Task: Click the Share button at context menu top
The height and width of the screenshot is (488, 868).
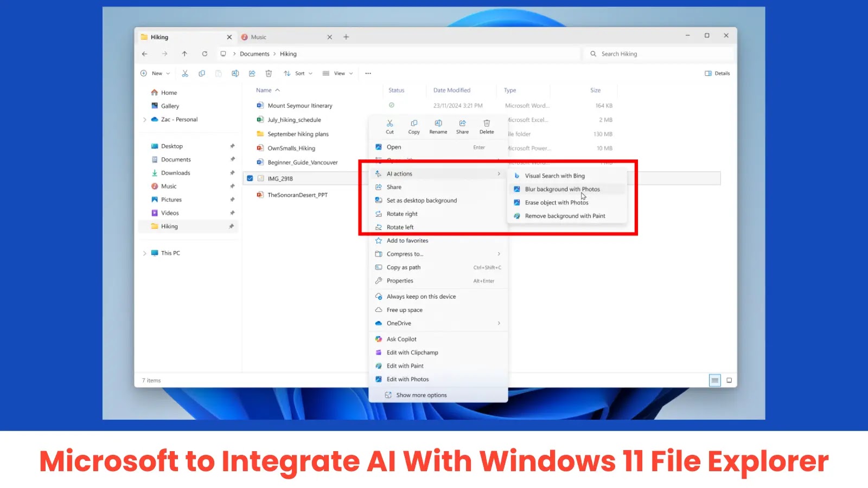Action: [462, 127]
